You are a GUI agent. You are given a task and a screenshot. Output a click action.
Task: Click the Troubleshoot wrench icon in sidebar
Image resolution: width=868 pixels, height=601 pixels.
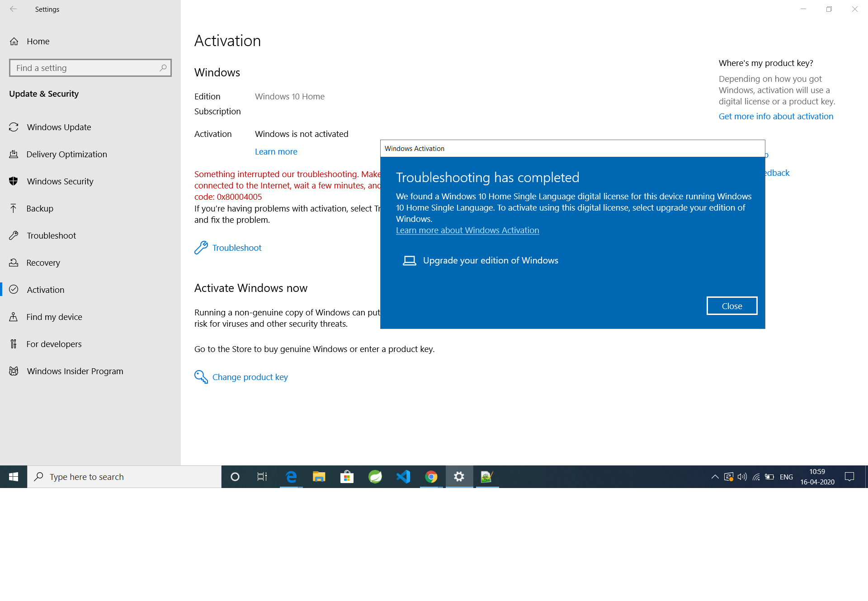point(14,235)
